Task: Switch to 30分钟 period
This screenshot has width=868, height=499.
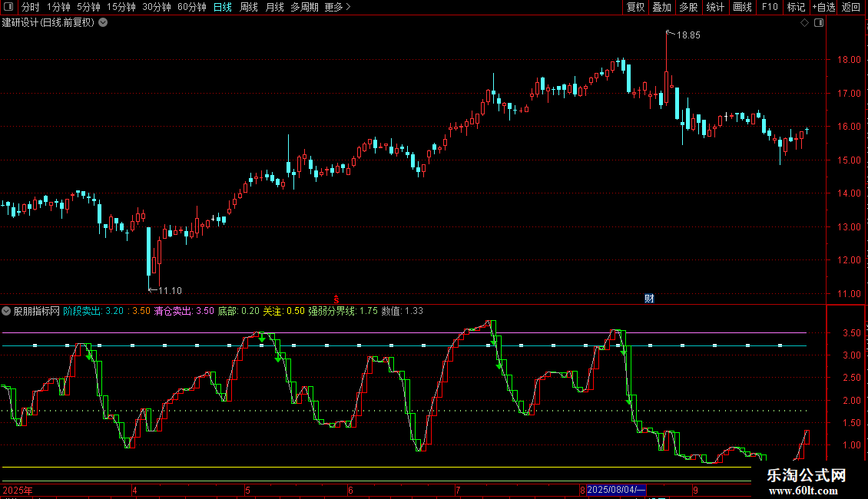Action: coord(157,7)
